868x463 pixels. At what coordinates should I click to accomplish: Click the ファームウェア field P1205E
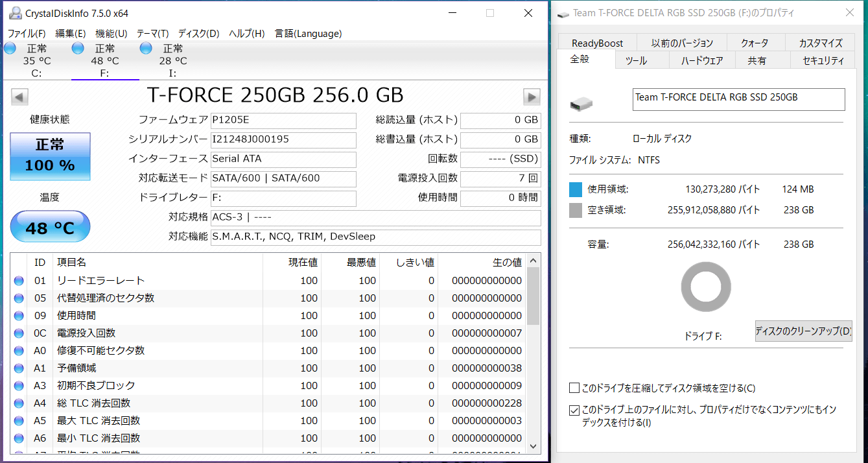pos(283,120)
